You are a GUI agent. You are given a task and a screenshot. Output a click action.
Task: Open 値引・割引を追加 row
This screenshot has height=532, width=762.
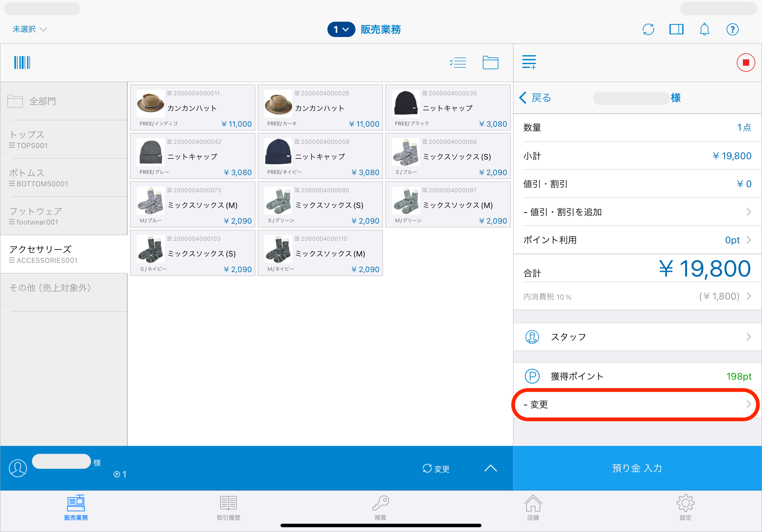click(x=637, y=211)
